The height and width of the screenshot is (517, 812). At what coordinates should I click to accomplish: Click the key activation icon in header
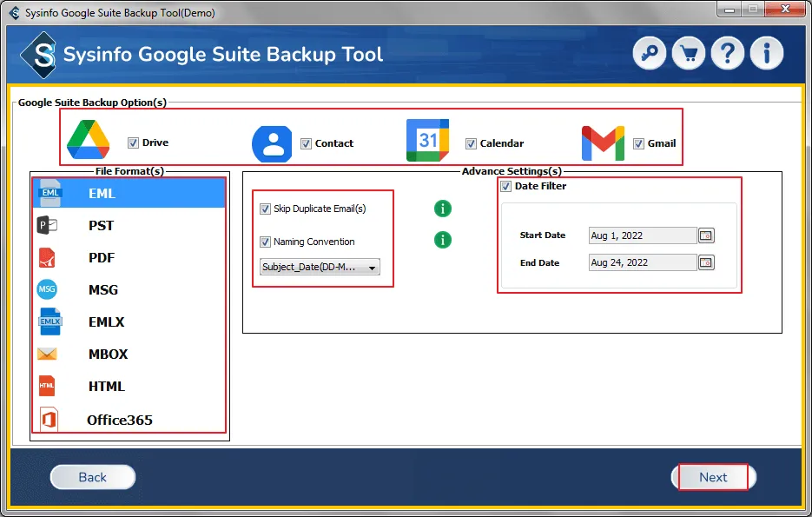pyautogui.click(x=650, y=54)
